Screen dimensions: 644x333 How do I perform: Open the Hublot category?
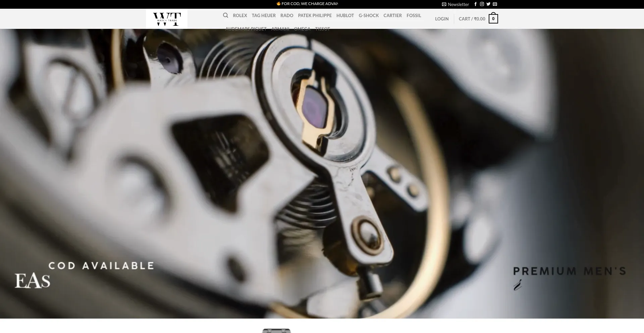tap(345, 15)
